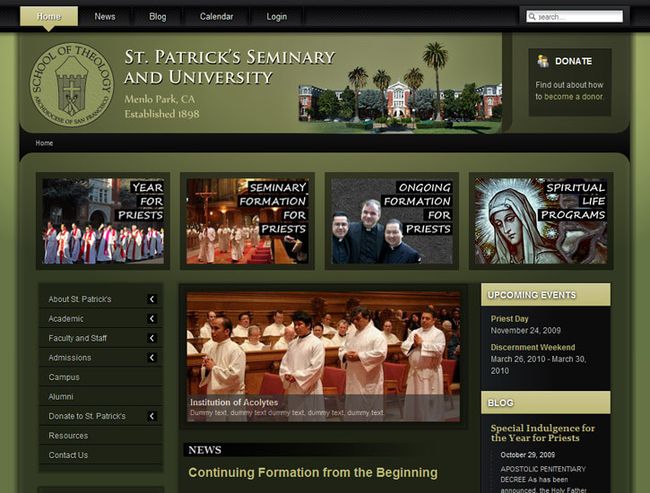Click the St. Patrick's Seminary and University title
This screenshot has width=650, height=493.
(229, 67)
